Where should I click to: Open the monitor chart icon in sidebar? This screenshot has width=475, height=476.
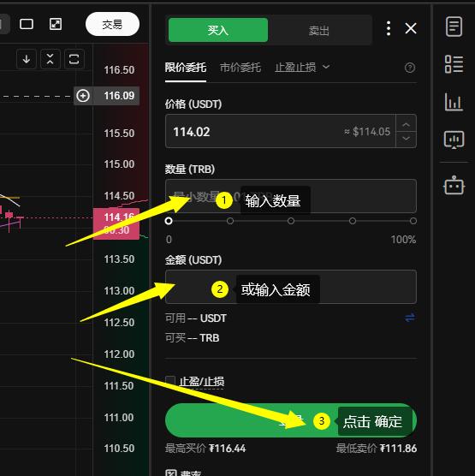(454, 140)
